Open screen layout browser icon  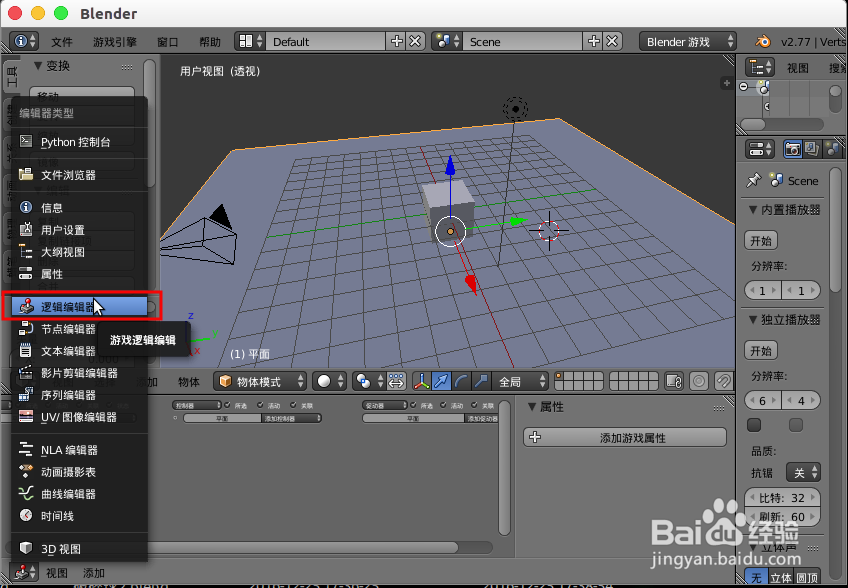250,41
